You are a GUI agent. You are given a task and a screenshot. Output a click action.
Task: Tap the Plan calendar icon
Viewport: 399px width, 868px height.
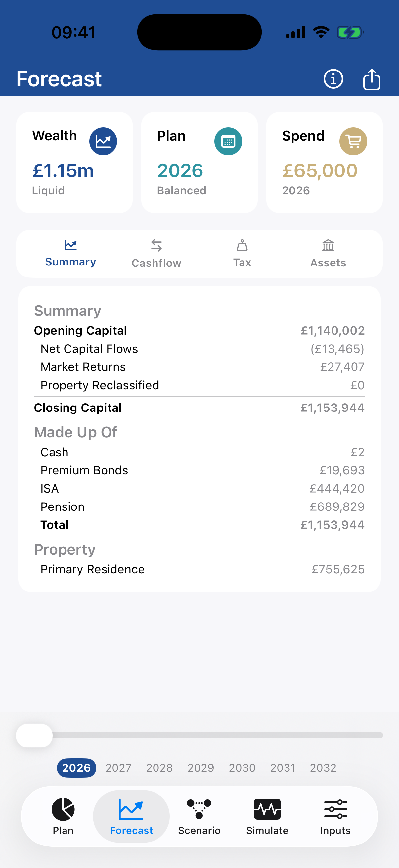228,141
